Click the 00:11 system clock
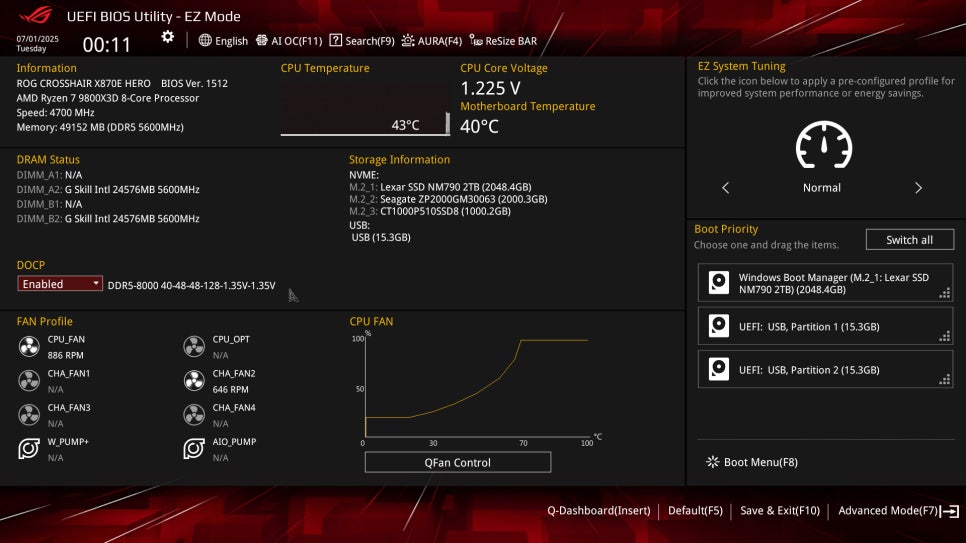Image resolution: width=966 pixels, height=543 pixels. [107, 44]
